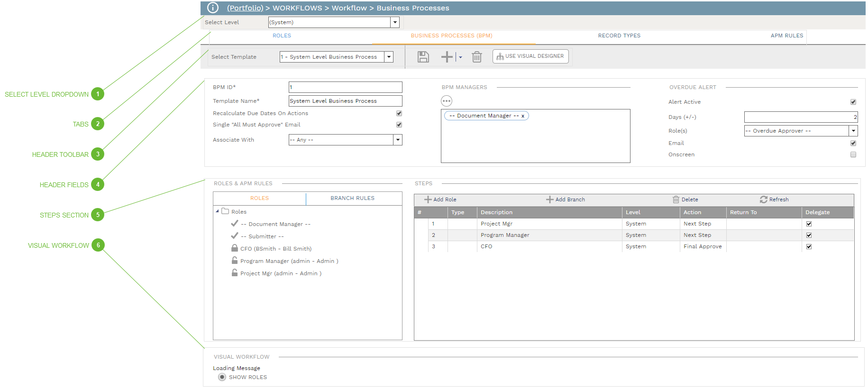Follow the (Portfolio) breadcrumb link
Viewport: 868px width, 389px height.
245,8
